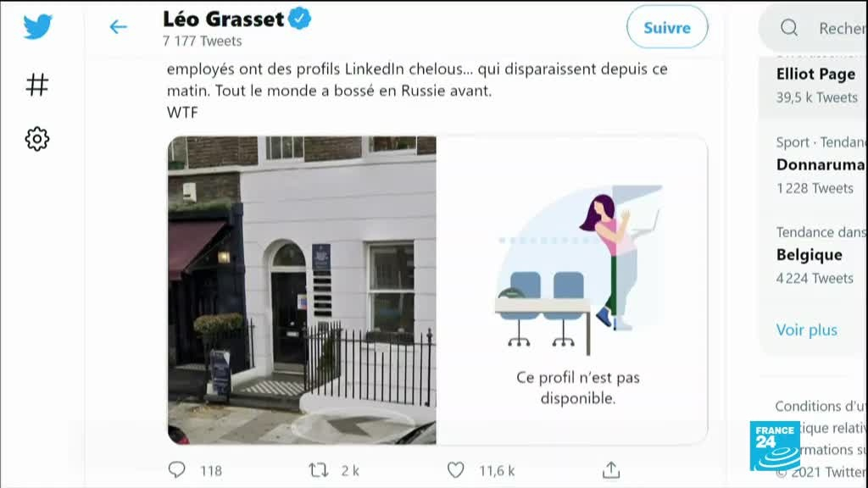Open the Twitter bird home icon
The image size is (868, 488).
tap(37, 26)
